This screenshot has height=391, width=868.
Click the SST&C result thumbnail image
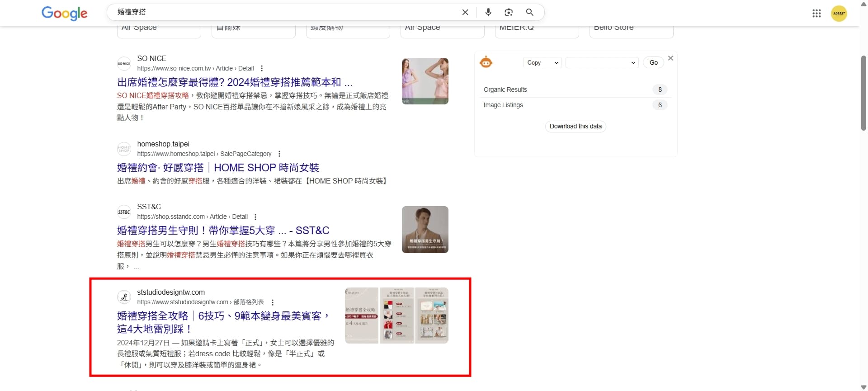coord(425,230)
